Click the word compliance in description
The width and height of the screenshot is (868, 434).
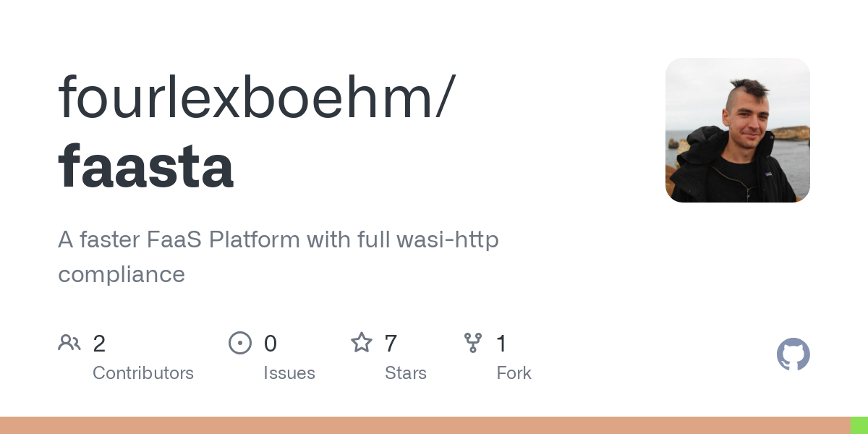(122, 275)
